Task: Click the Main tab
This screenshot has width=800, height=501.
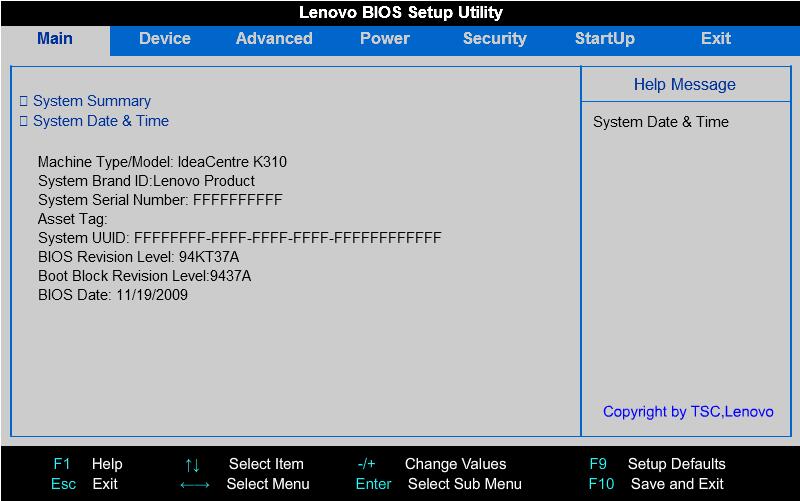Action: coord(55,39)
